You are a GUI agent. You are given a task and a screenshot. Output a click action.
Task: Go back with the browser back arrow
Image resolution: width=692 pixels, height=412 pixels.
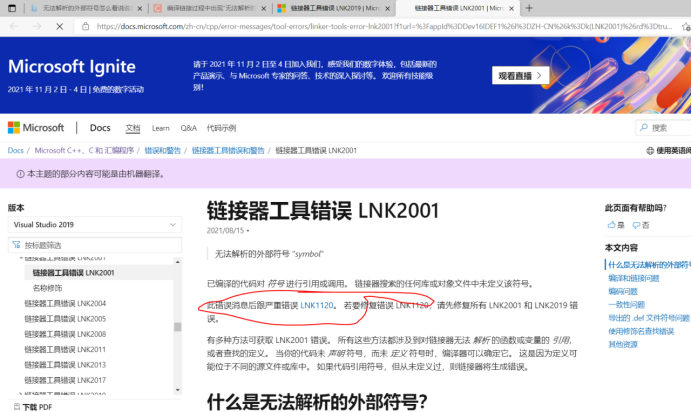pos(14,26)
